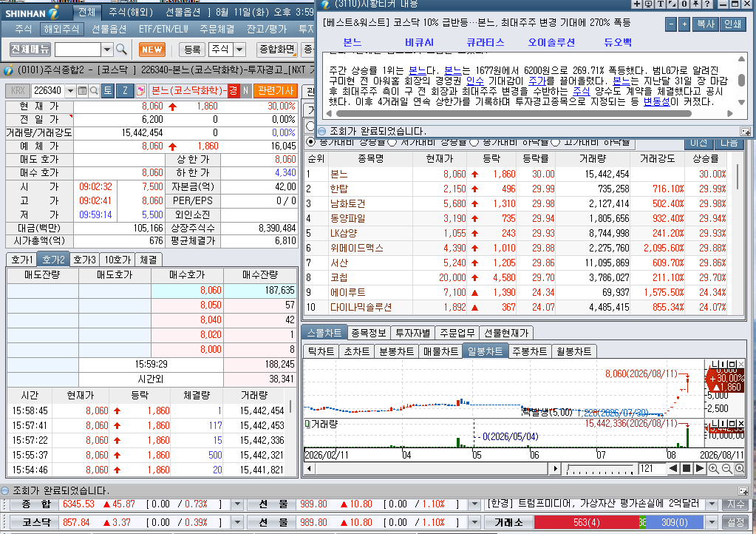This screenshot has height=534, width=756.
Task: Step chart forward with right triangle
Action: [700, 468]
